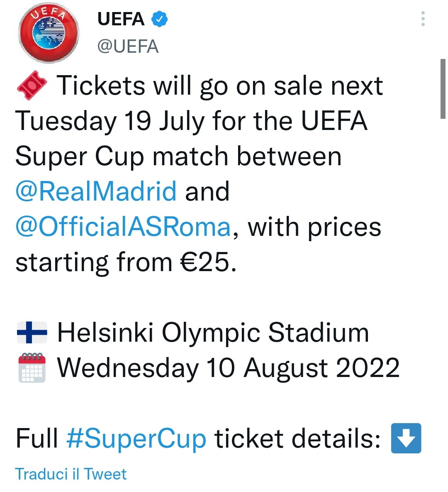Click the Helsinki Olympic Stadium text

click(x=213, y=333)
